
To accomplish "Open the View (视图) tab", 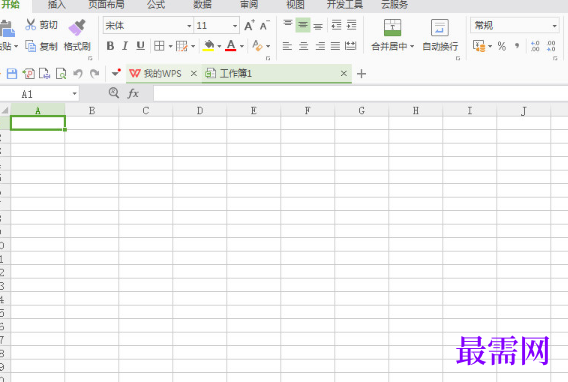I will [x=295, y=4].
